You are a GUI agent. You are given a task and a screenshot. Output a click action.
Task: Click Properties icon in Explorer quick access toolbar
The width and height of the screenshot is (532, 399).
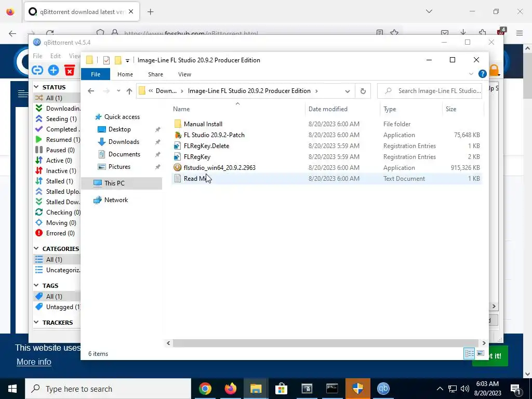tap(107, 60)
